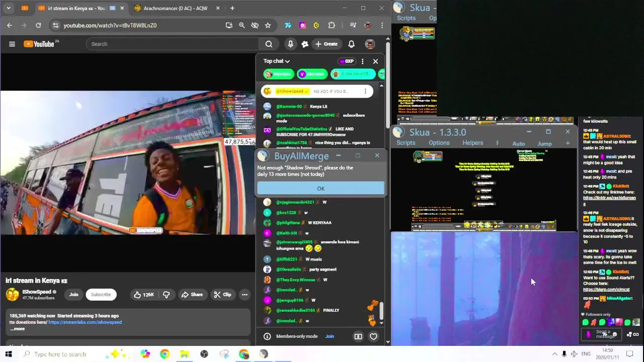Screen dimensions: 644x362
Task: Open the linktr.ee/rashidjurgen link in stream chat
Action: [x=609, y=201]
